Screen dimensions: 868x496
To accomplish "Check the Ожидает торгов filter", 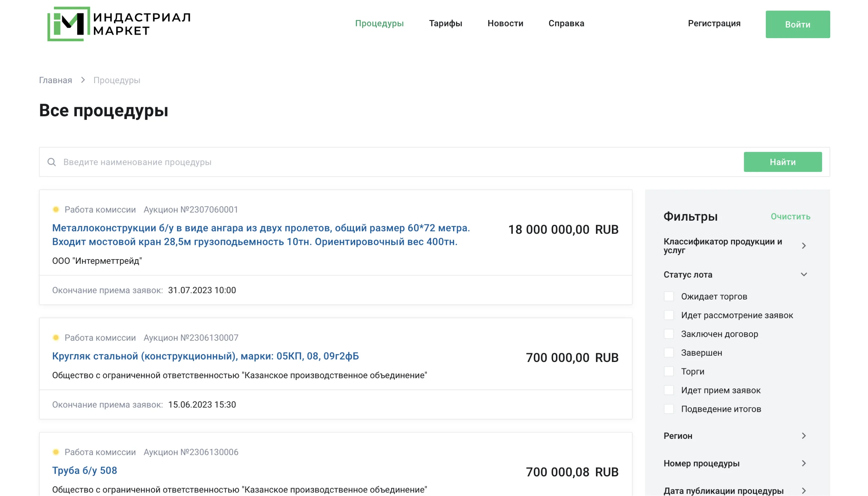I will (x=669, y=296).
